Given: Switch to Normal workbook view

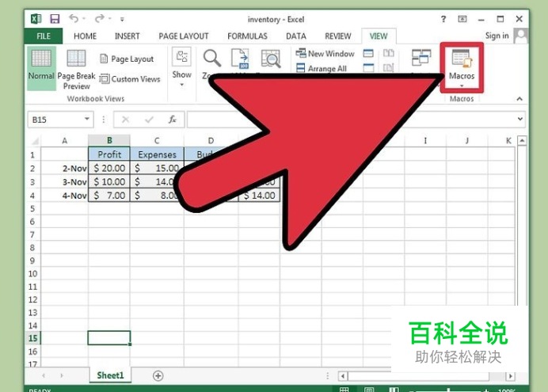Looking at the screenshot, I should pyautogui.click(x=41, y=68).
